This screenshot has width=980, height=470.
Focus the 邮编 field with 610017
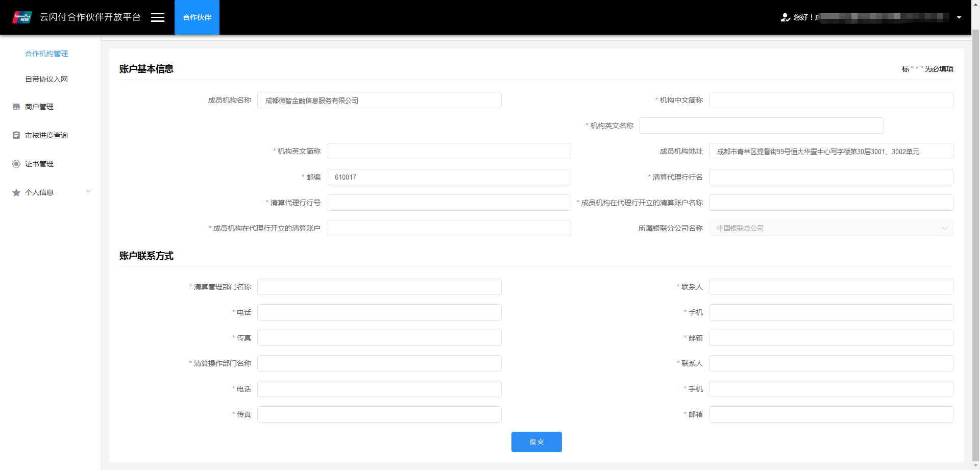[449, 177]
